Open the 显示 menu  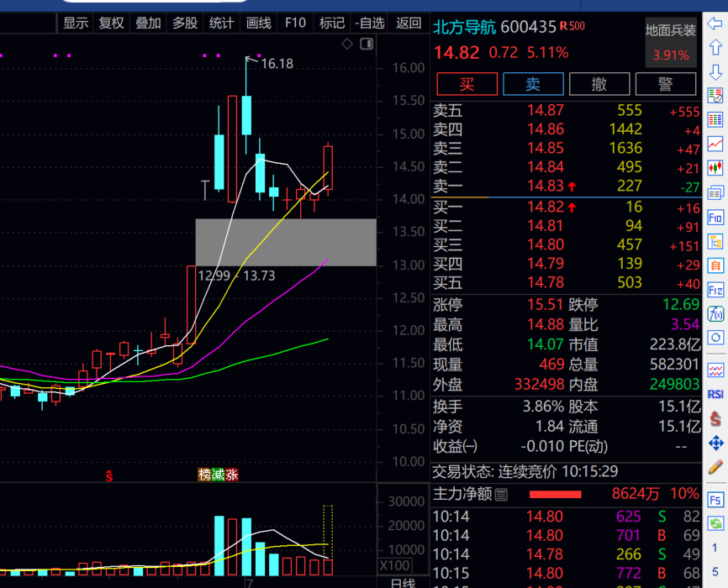click(x=76, y=23)
